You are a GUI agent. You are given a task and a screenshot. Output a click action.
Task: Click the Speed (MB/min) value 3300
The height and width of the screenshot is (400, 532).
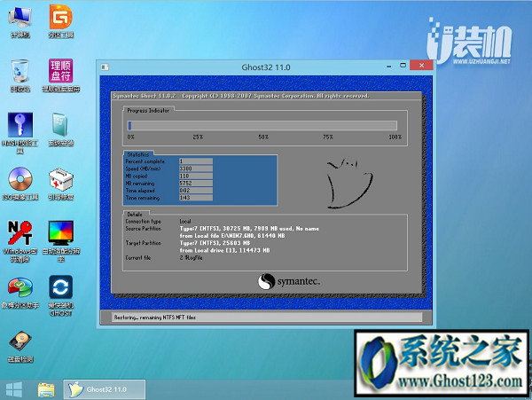coord(196,169)
